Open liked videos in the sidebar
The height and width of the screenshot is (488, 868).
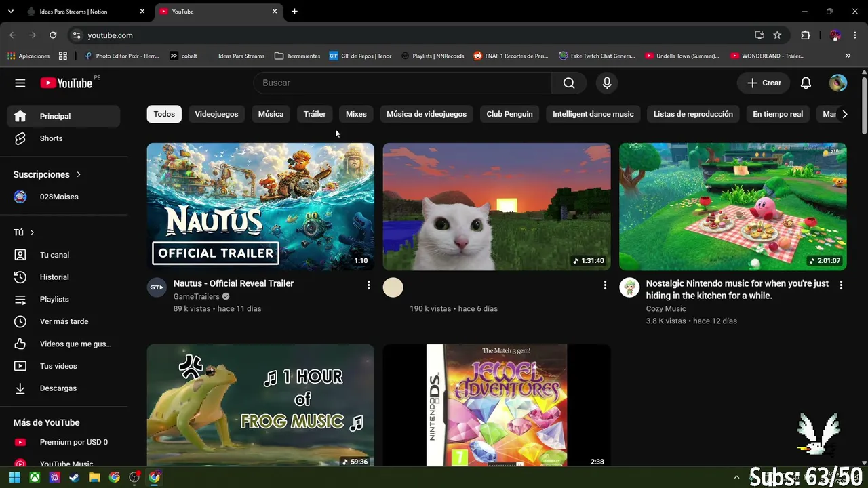tap(63, 344)
